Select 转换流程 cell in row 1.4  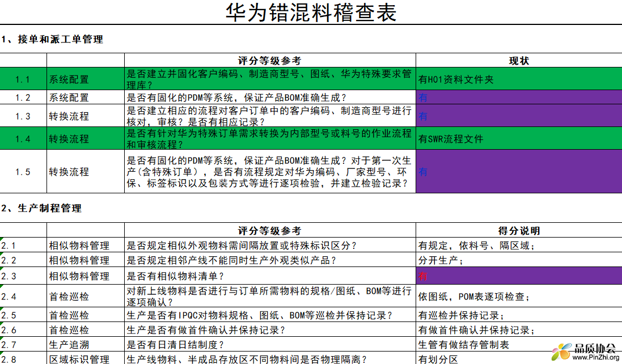pyautogui.click(x=85, y=138)
